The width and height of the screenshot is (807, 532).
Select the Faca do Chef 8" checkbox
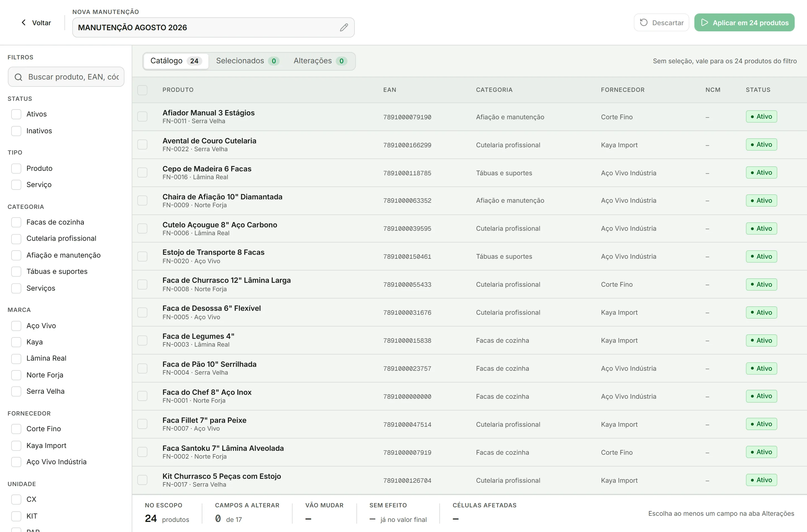tap(142, 396)
